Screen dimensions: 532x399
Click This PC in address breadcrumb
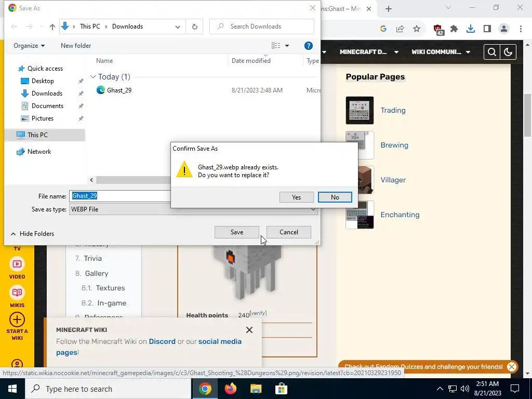tap(90, 26)
